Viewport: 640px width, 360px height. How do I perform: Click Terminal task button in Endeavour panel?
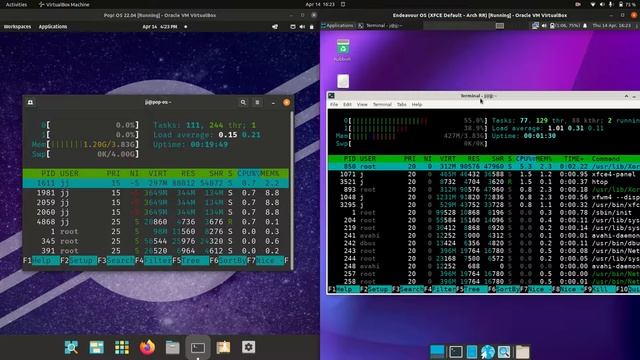tap(380, 25)
